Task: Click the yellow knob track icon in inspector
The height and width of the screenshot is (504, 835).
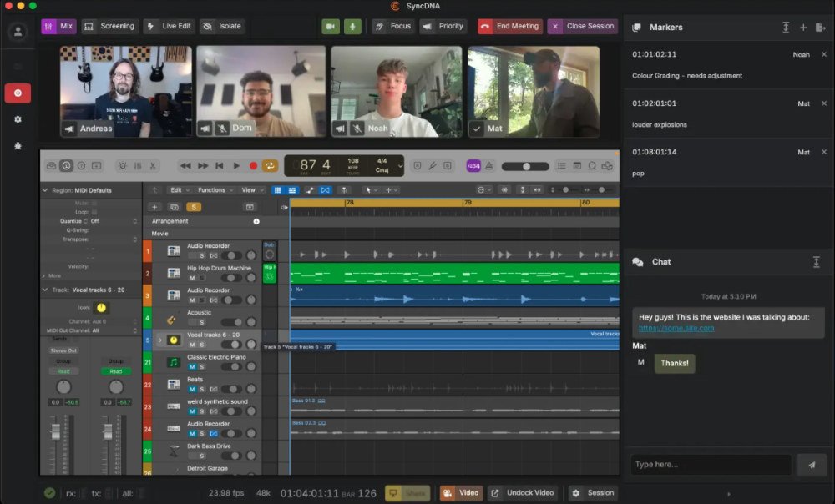Action: (x=101, y=307)
